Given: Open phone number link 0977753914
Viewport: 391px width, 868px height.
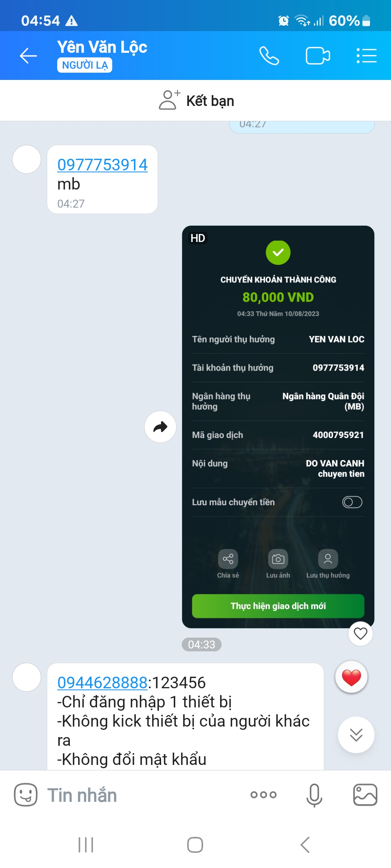Looking at the screenshot, I should pyautogui.click(x=102, y=165).
